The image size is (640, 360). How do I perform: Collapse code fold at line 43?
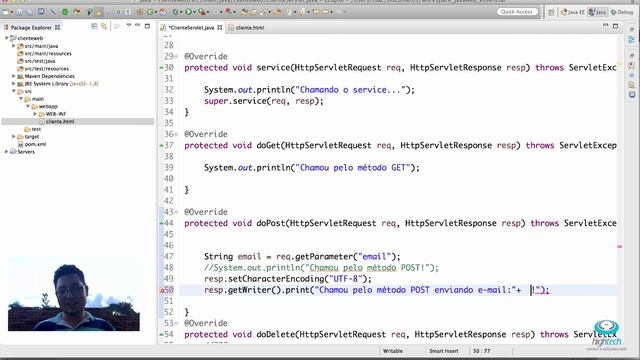click(x=176, y=212)
